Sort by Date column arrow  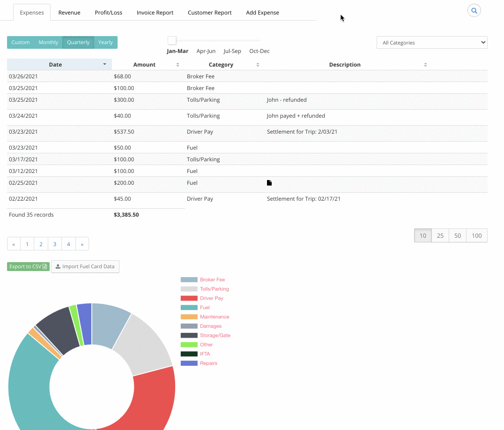(x=104, y=64)
